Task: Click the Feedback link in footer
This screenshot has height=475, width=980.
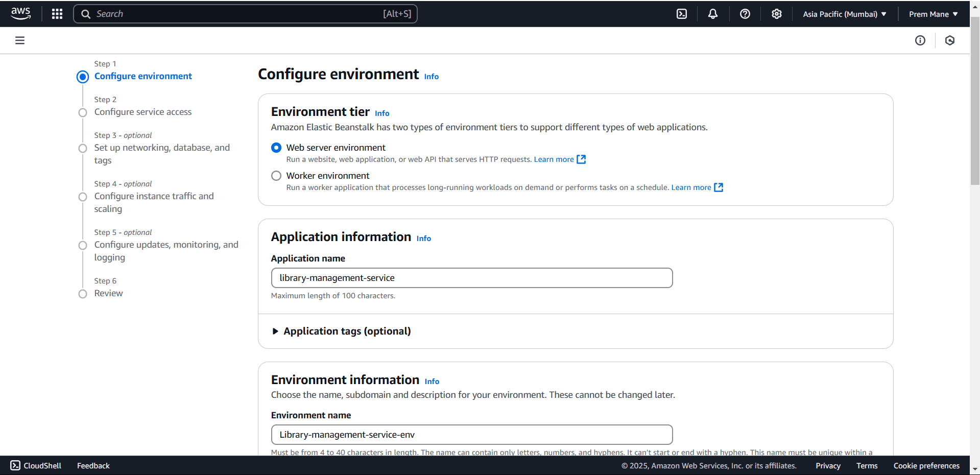Action: pyautogui.click(x=93, y=465)
